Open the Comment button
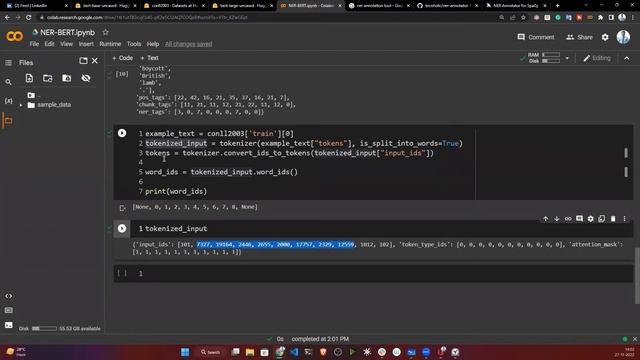 point(536,37)
